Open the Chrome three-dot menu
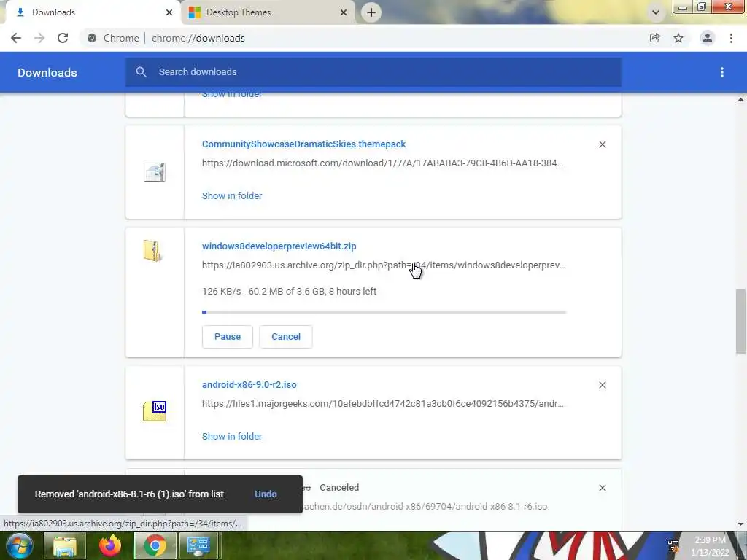Screen dimensions: 747x560 (731, 38)
